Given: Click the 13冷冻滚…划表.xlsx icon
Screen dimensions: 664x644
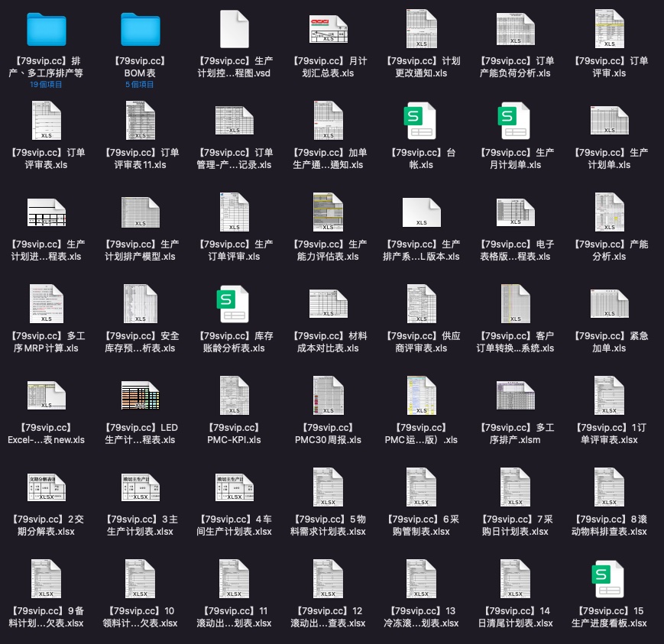Looking at the screenshot, I should (x=421, y=579).
